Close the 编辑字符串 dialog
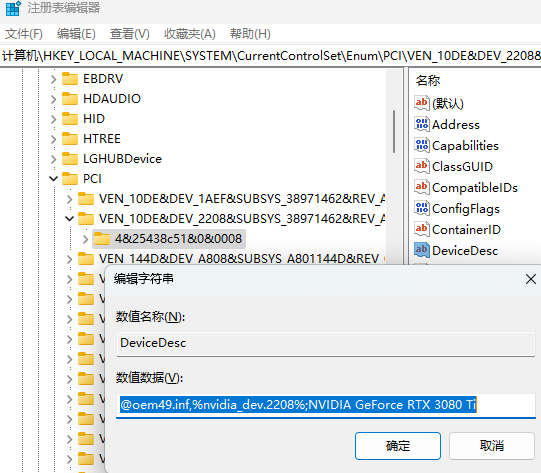The width and height of the screenshot is (541, 473). [531, 279]
